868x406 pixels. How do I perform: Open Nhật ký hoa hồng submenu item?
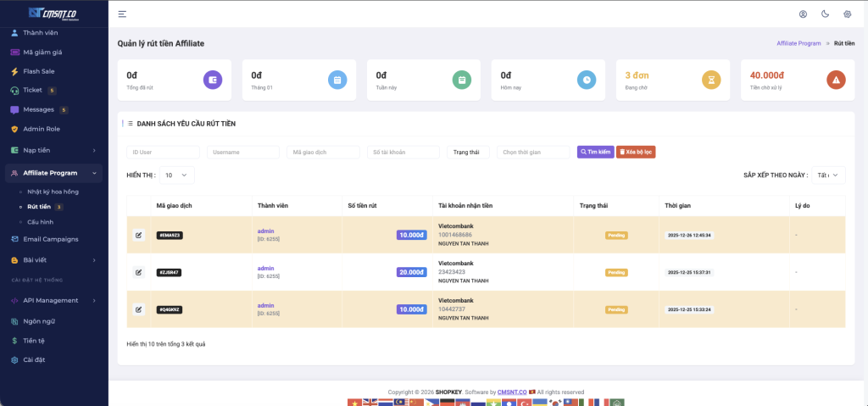click(55, 192)
